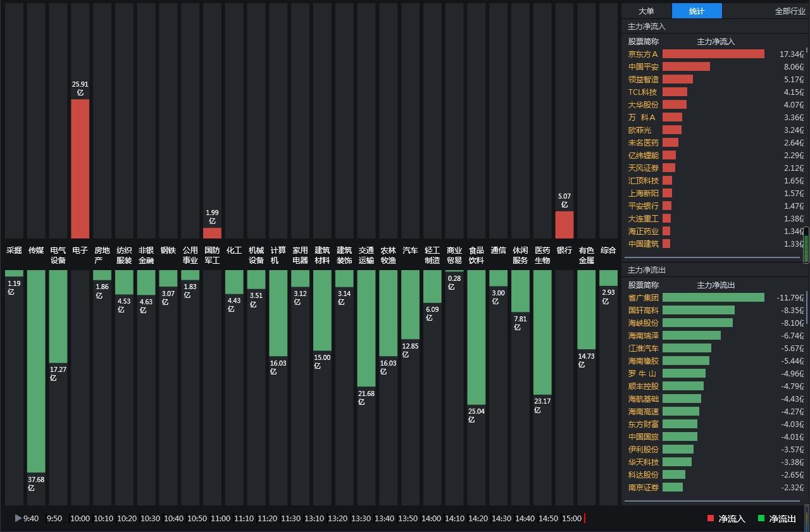Click the 10:00 timeline marker

[80, 518]
